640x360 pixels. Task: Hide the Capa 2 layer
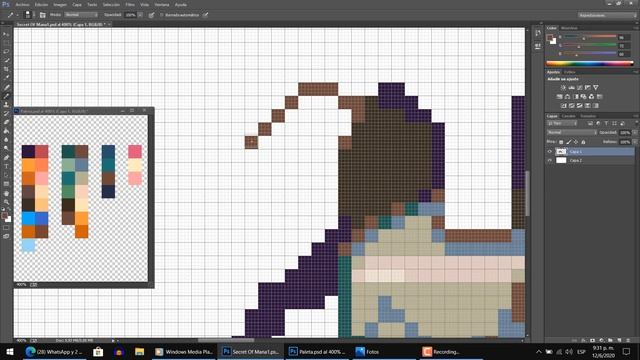click(549, 160)
